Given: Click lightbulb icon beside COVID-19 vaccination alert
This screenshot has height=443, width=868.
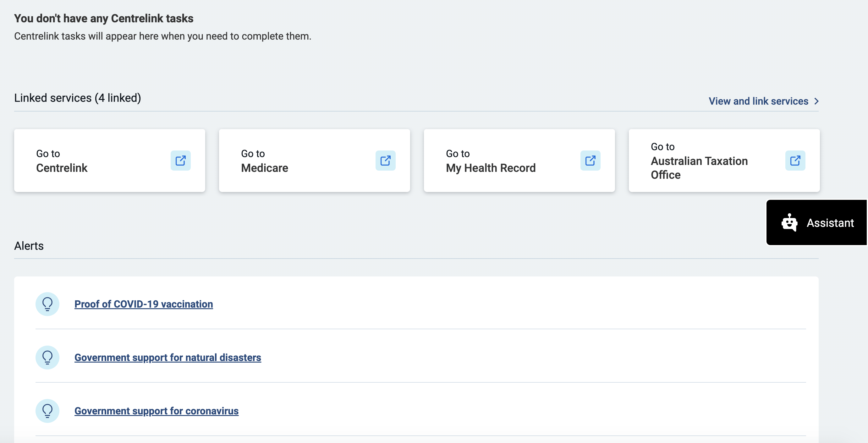Looking at the screenshot, I should pyautogui.click(x=47, y=304).
